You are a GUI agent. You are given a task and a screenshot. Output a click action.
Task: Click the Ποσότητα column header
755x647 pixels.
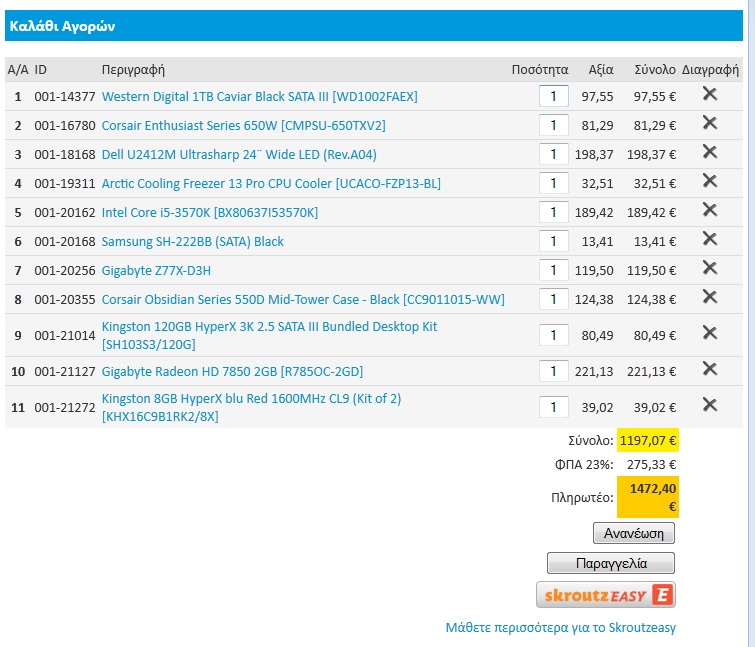point(540,70)
